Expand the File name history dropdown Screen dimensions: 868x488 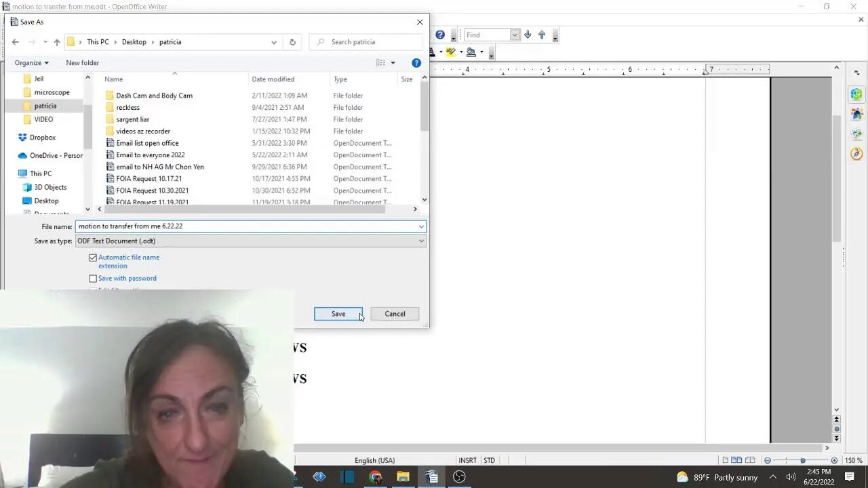coord(421,226)
